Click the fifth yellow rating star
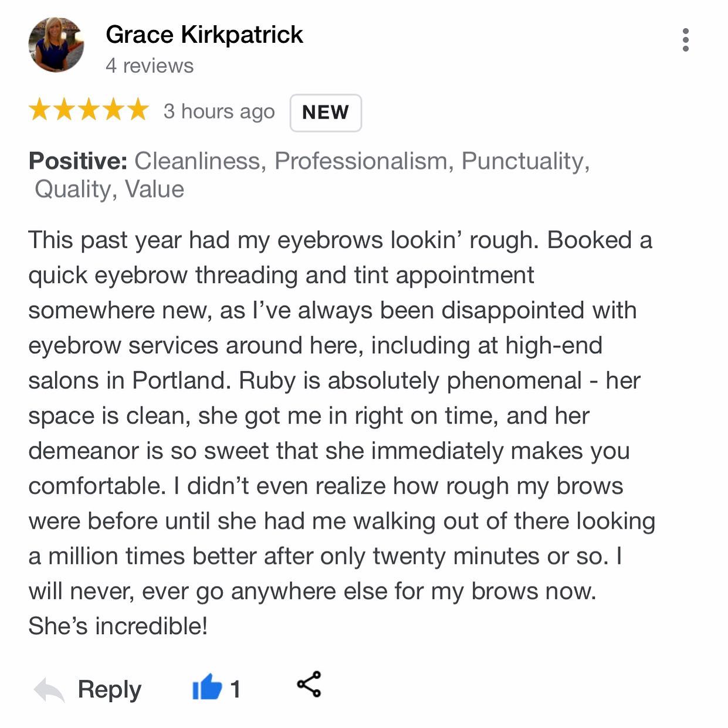This screenshot has height=728, width=728. tap(138, 110)
